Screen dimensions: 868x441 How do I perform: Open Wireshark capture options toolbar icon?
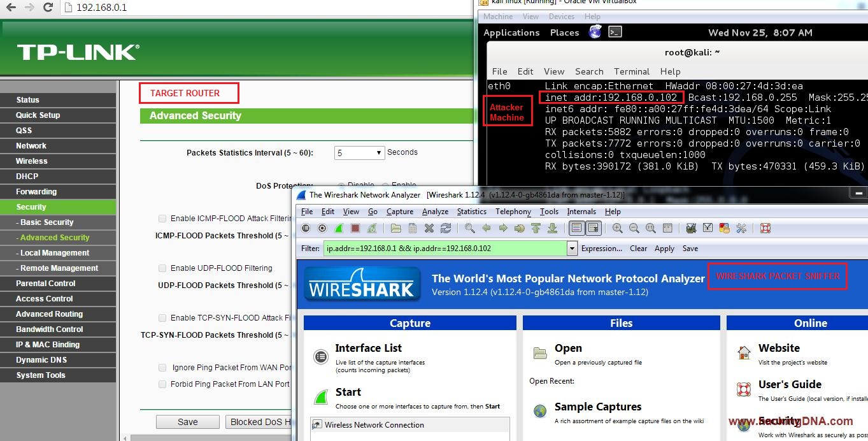322,228
